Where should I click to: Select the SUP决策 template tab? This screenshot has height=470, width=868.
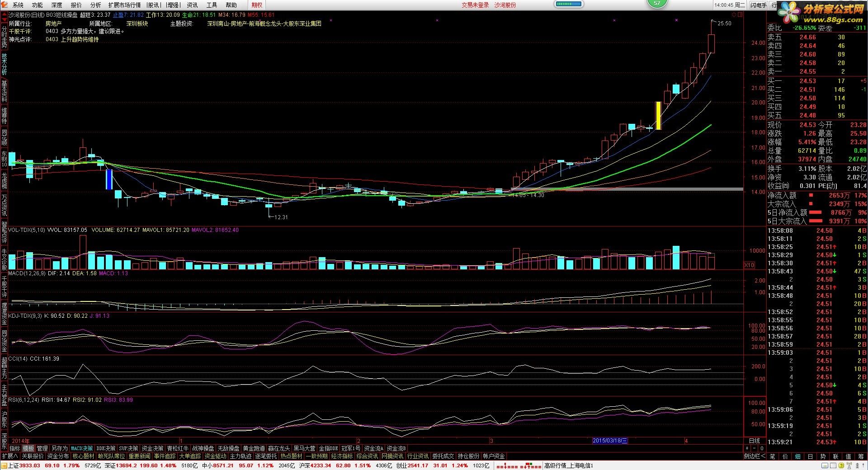click(x=128, y=448)
